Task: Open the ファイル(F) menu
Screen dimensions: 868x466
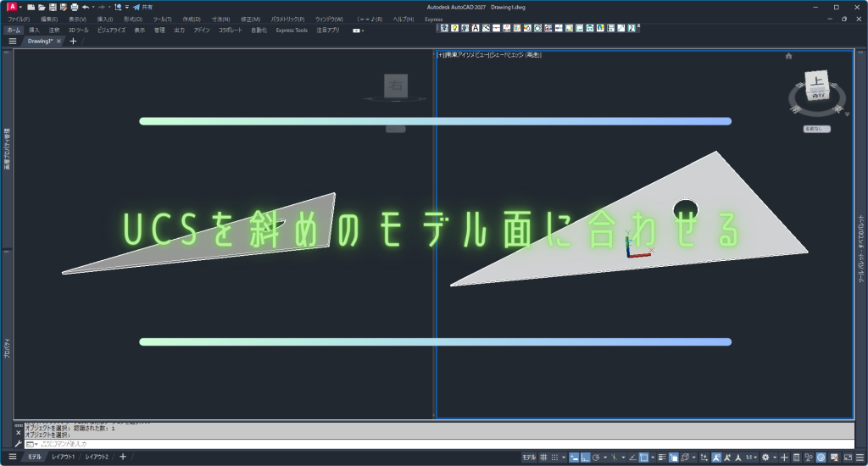Action: [19, 19]
